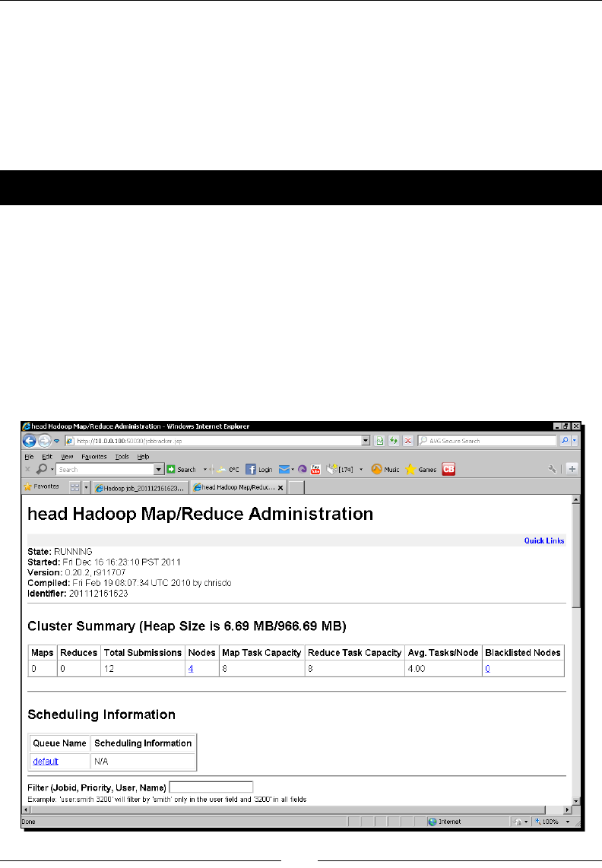Viewport: 602px width, 868px height.
Task: Click the Identifier 201112161623 text
Action: (x=78, y=594)
